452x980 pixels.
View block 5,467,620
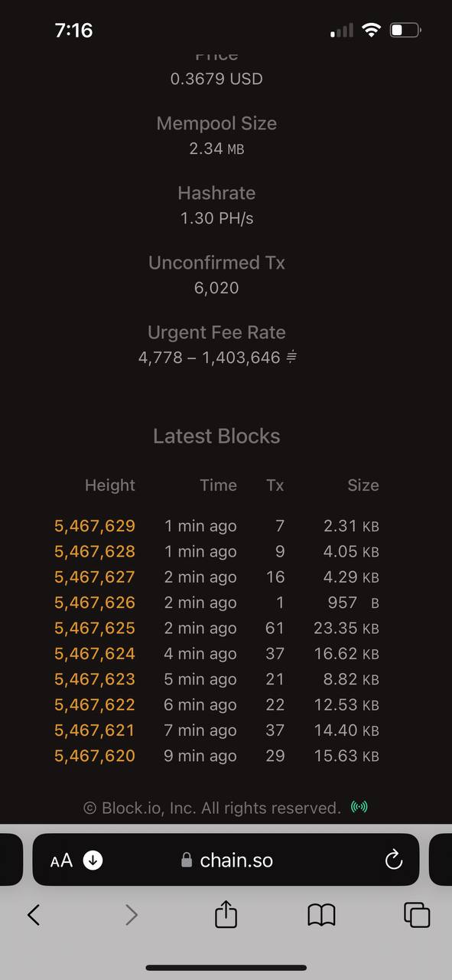(95, 756)
